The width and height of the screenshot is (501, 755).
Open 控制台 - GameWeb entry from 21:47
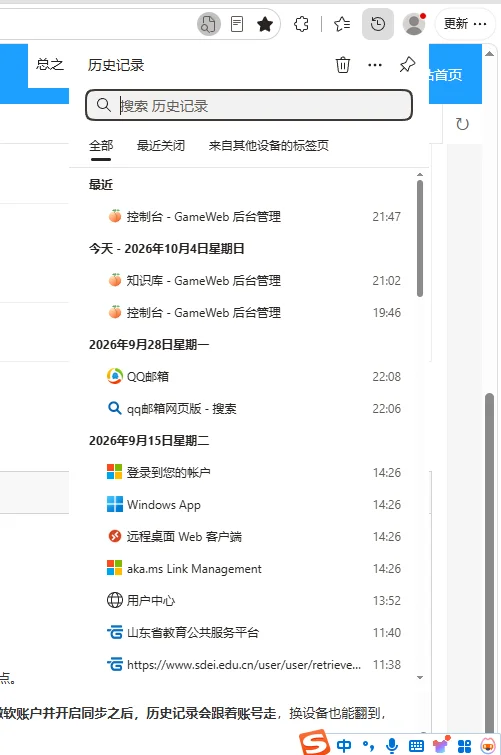coord(249,217)
